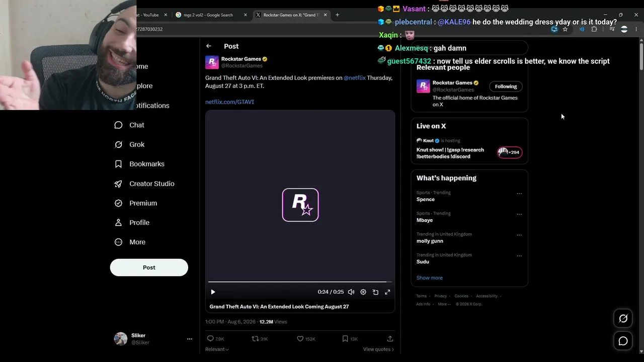Close the Rockstar Games on X tab
Viewport: 644px width, 362px height.
[x=325, y=15]
